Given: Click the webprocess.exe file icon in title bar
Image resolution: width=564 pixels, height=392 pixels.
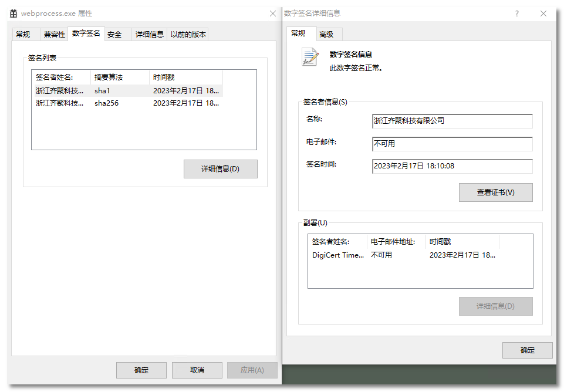Looking at the screenshot, I should pyautogui.click(x=14, y=13).
